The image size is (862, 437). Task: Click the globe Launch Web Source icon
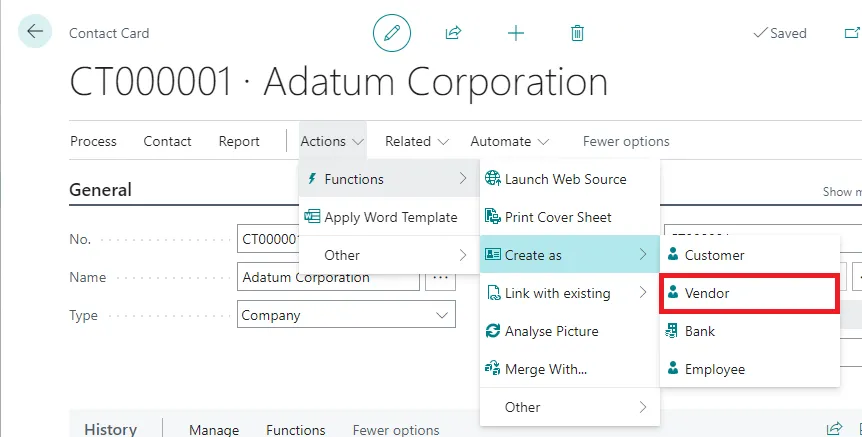pyautogui.click(x=493, y=178)
